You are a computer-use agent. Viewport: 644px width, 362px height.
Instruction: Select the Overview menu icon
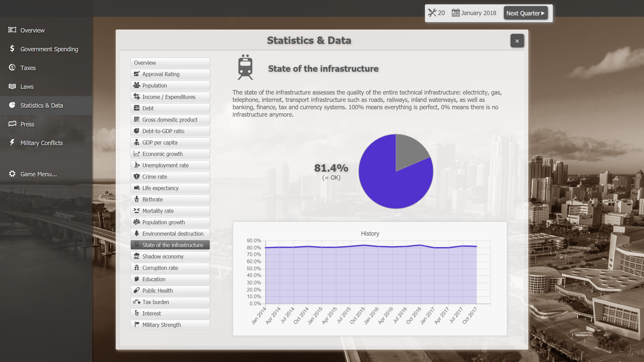(x=12, y=29)
